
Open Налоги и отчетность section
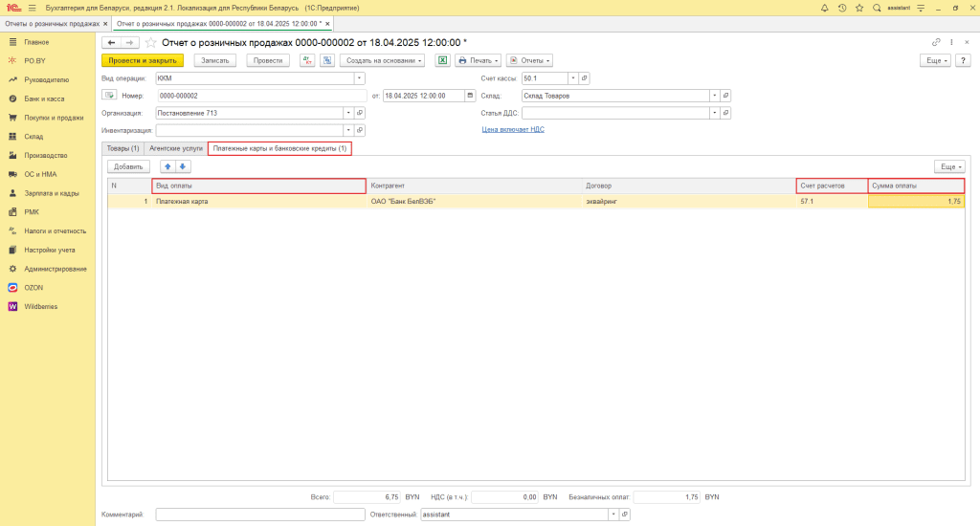[x=55, y=231]
